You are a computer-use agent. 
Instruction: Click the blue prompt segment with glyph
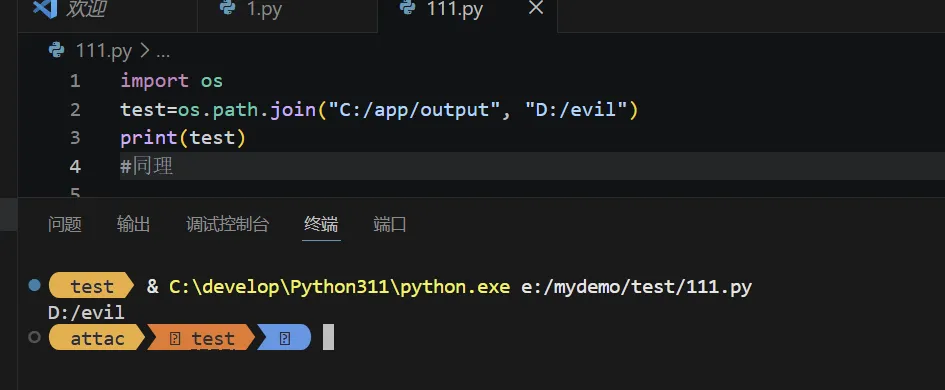(x=284, y=338)
